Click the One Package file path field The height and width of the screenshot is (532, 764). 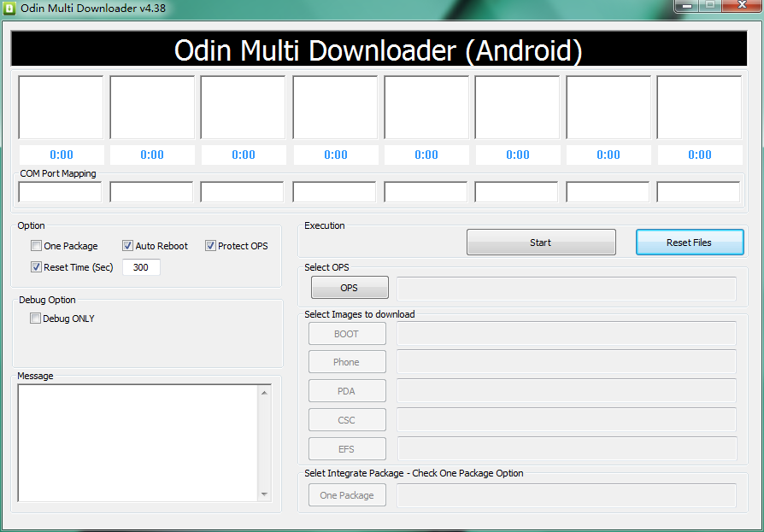567,495
